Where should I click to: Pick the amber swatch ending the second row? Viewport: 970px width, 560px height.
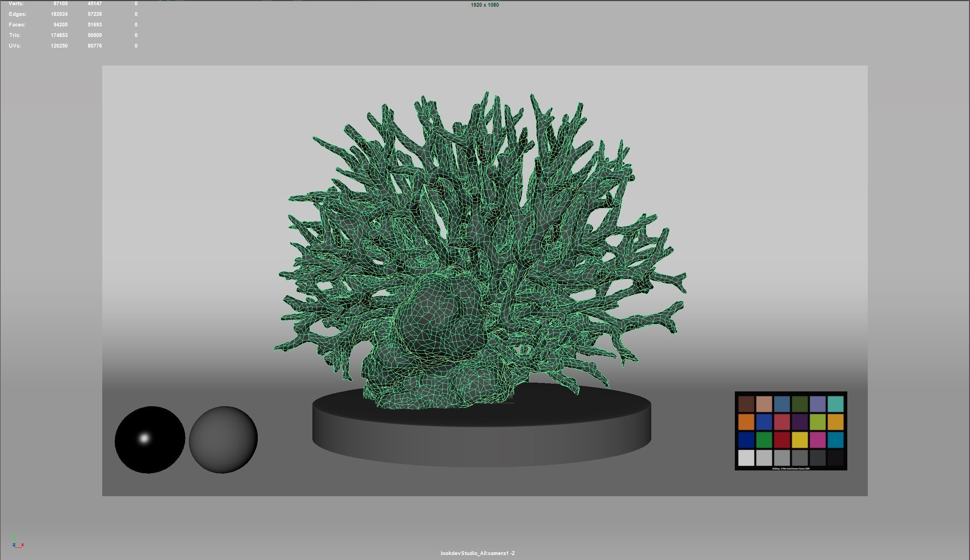click(x=835, y=422)
